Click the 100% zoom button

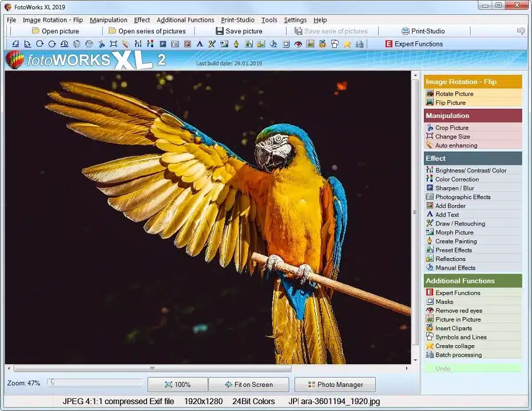[178, 385]
